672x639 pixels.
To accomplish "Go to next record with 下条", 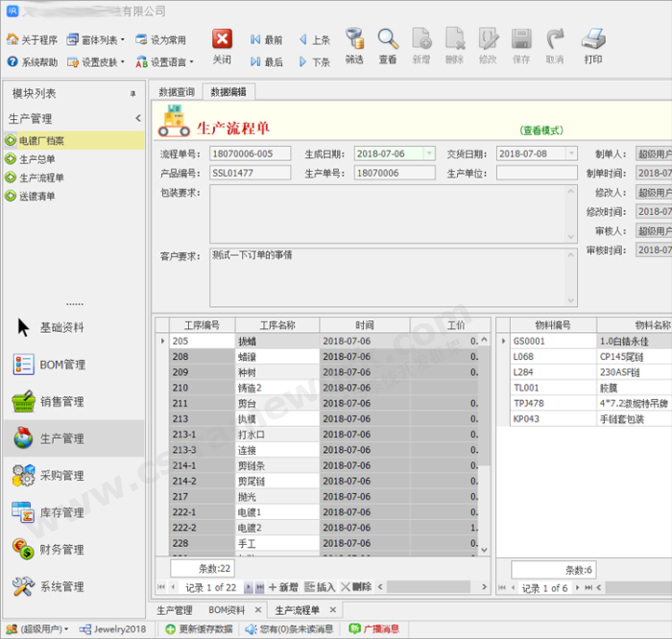I will (314, 62).
